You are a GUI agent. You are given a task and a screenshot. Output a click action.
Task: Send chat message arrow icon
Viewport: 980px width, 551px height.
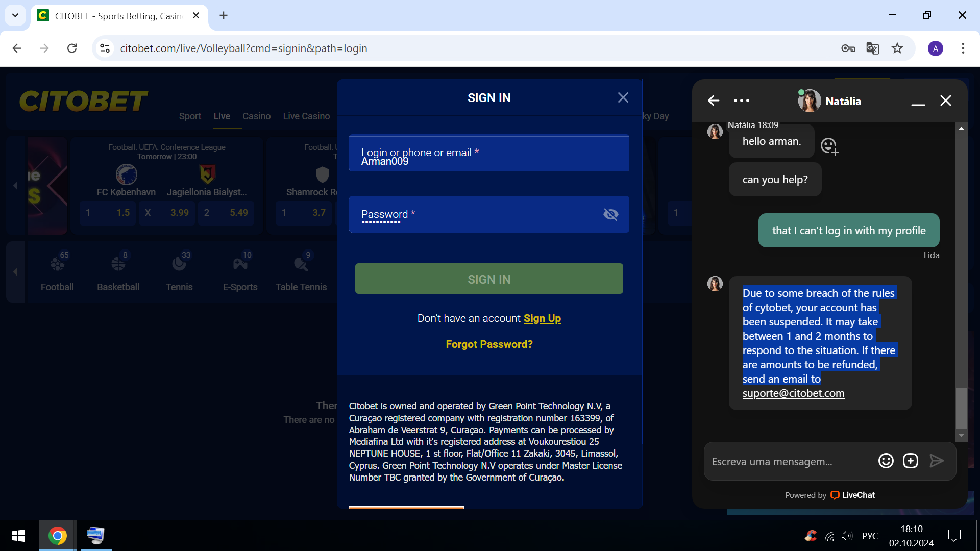coord(937,461)
